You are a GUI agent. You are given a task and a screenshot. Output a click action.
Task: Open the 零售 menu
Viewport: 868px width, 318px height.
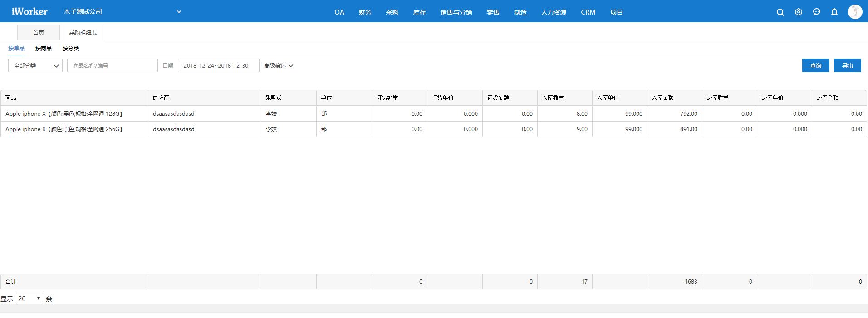tap(493, 12)
